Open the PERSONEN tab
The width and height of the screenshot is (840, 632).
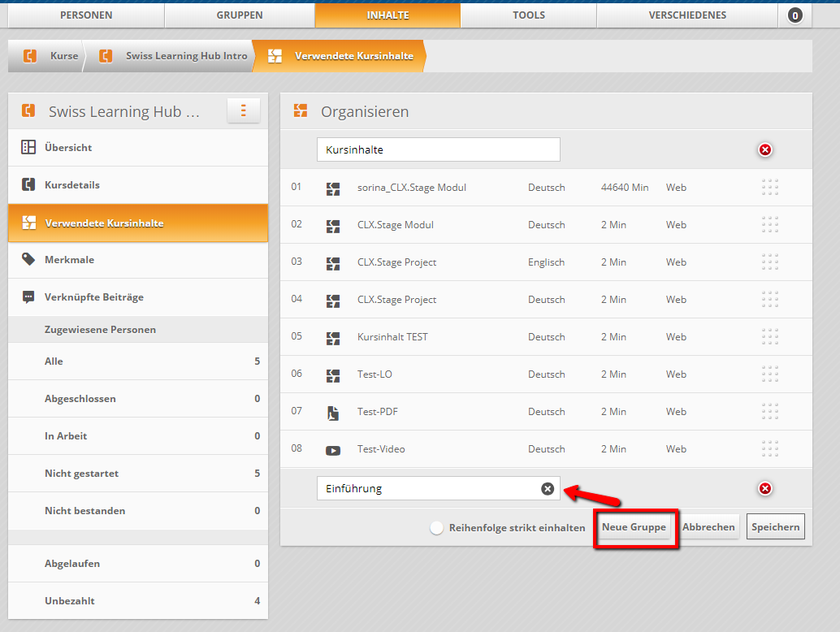pyautogui.click(x=86, y=15)
